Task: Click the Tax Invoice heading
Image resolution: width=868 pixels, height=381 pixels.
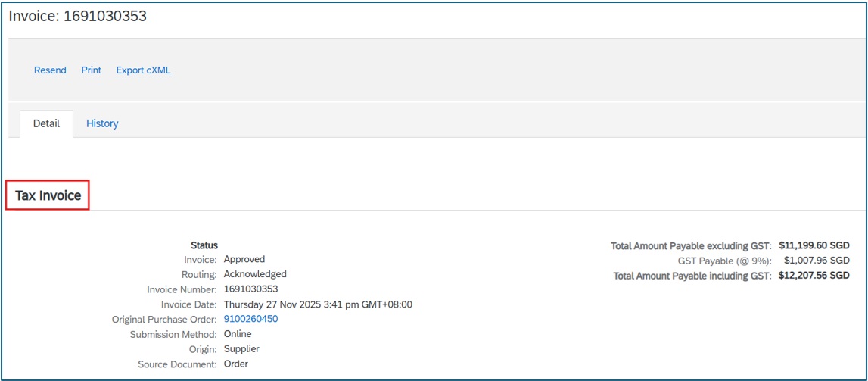Action: click(x=48, y=195)
